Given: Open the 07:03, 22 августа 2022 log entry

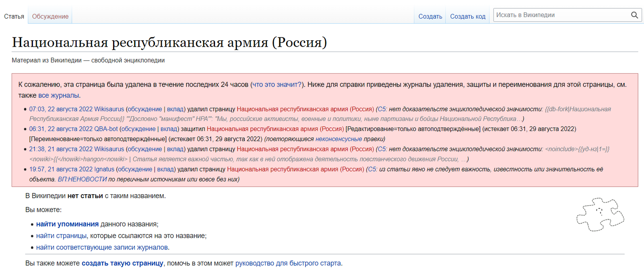Looking at the screenshot, I should point(61,109).
